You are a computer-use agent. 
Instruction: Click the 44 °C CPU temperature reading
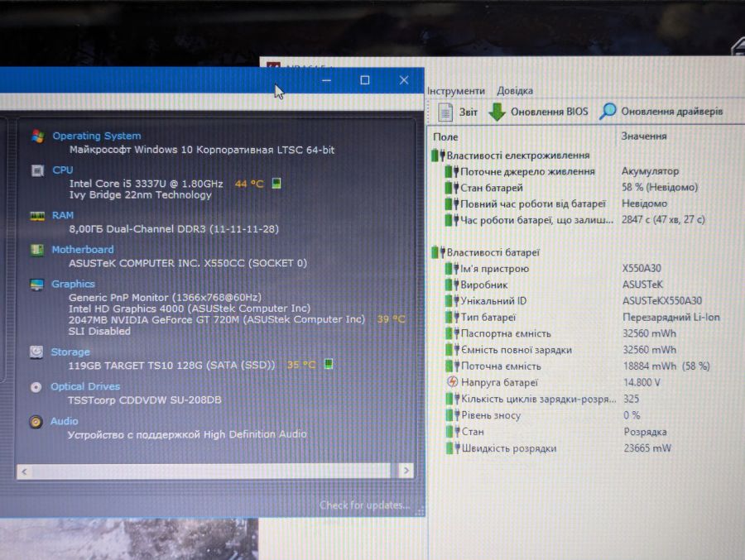point(249,184)
